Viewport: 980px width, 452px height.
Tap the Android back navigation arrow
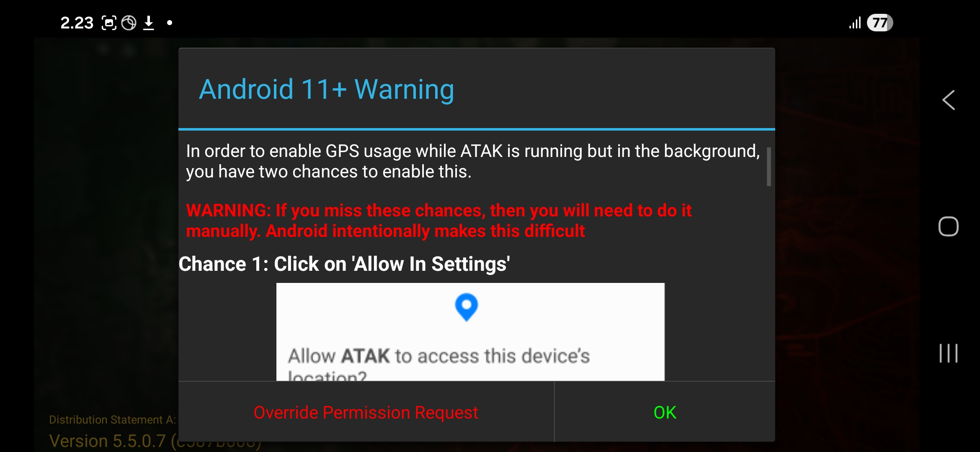pos(949,100)
